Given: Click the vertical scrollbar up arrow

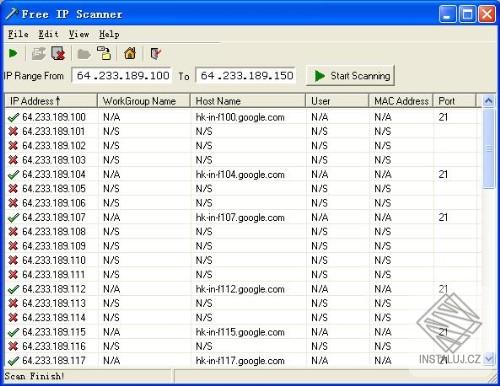Looking at the screenshot, I should tap(488, 100).
